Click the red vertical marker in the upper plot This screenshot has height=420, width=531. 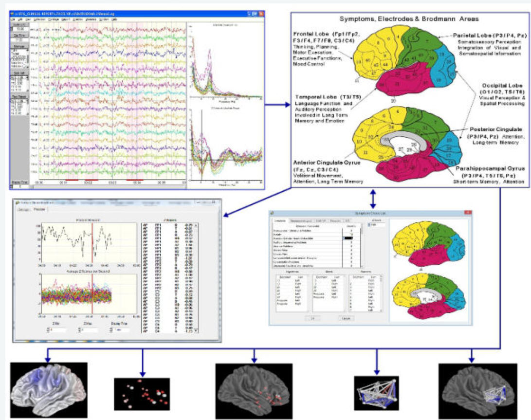(x=93, y=242)
